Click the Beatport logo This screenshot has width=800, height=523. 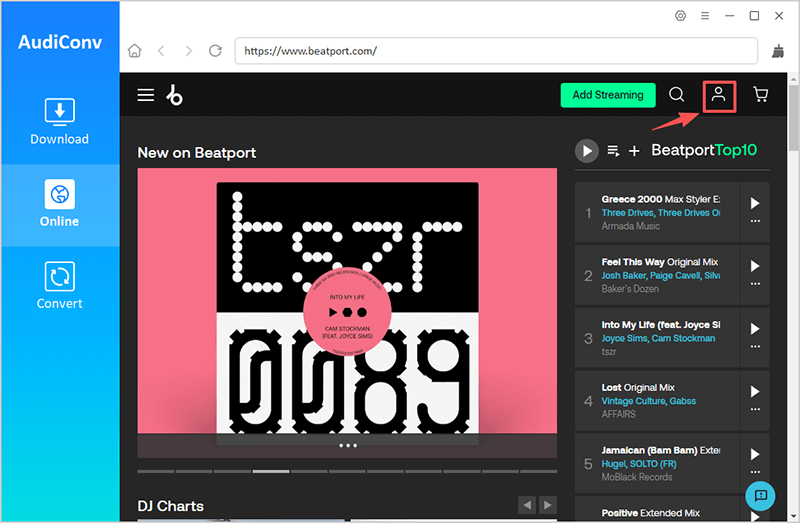pyautogui.click(x=174, y=95)
